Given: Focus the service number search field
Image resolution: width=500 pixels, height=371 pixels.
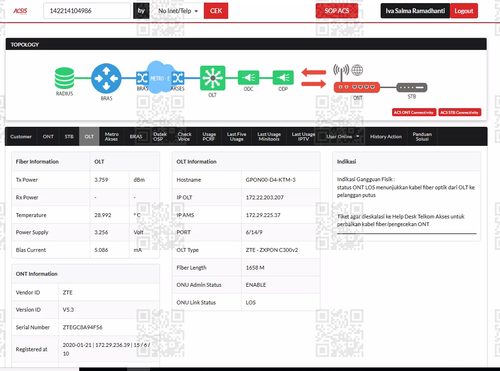Looking at the screenshot, I should [87, 11].
